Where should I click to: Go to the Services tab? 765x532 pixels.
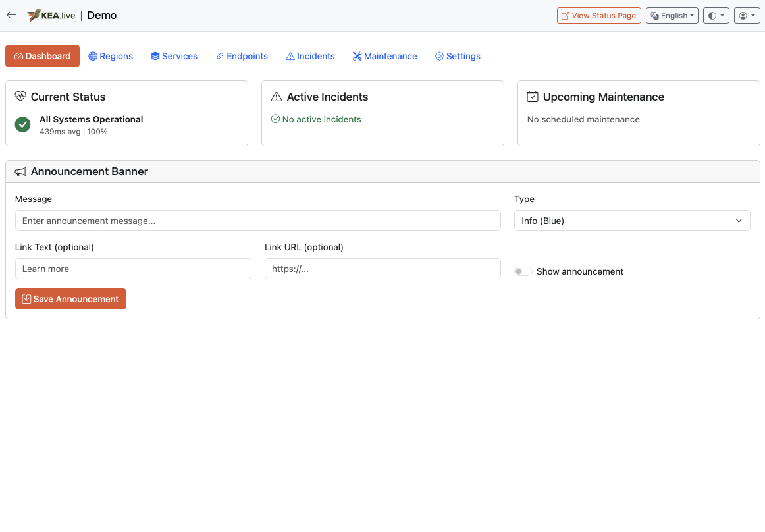pos(174,56)
